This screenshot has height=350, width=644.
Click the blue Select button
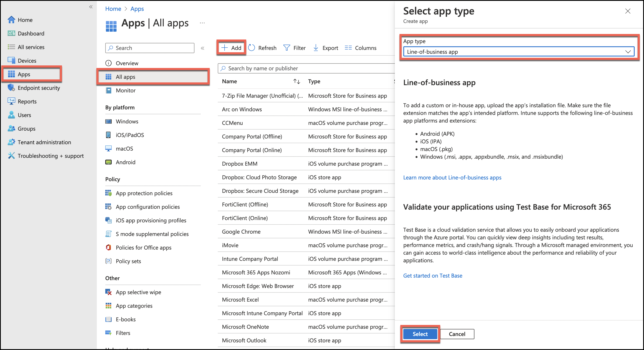coord(420,334)
